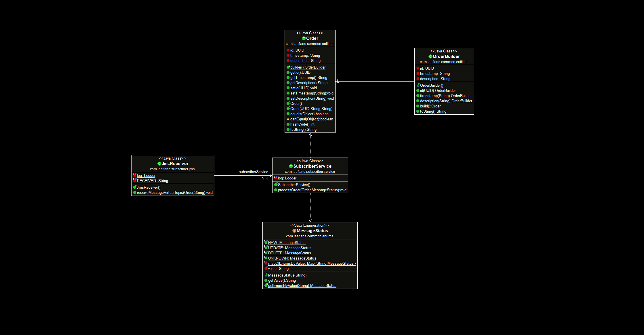This screenshot has height=335, width=644.
Task: Click the yellow diamond beside canEqual method
Action: (x=288, y=119)
